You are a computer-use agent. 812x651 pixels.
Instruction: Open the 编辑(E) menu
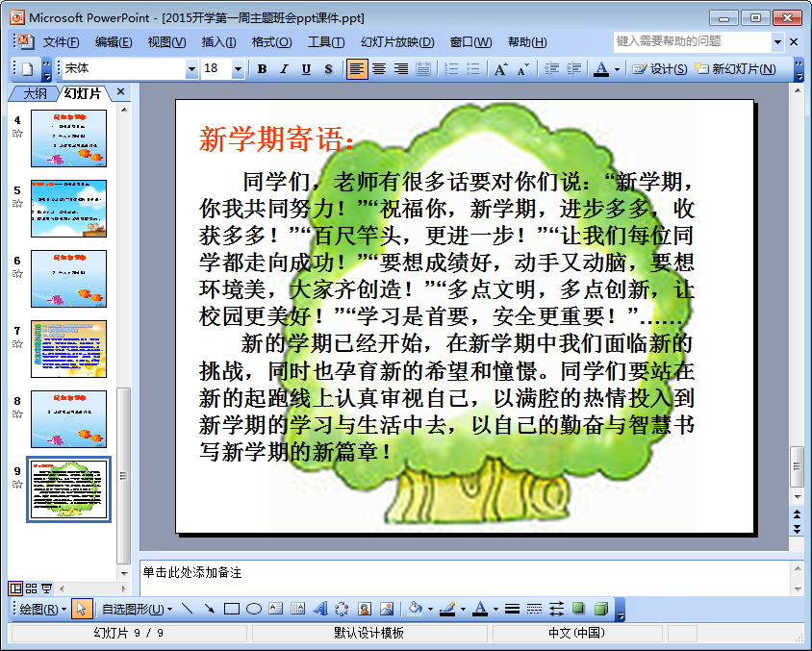[114, 42]
